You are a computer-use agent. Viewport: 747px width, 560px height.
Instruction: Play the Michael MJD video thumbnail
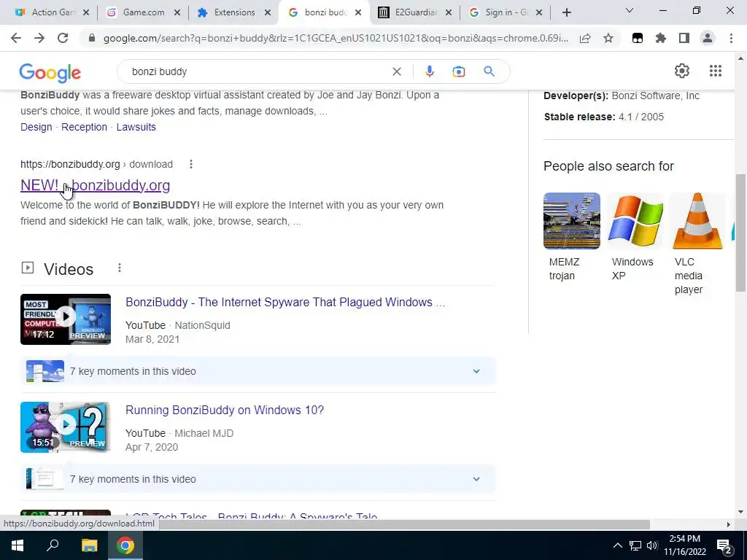click(66, 427)
